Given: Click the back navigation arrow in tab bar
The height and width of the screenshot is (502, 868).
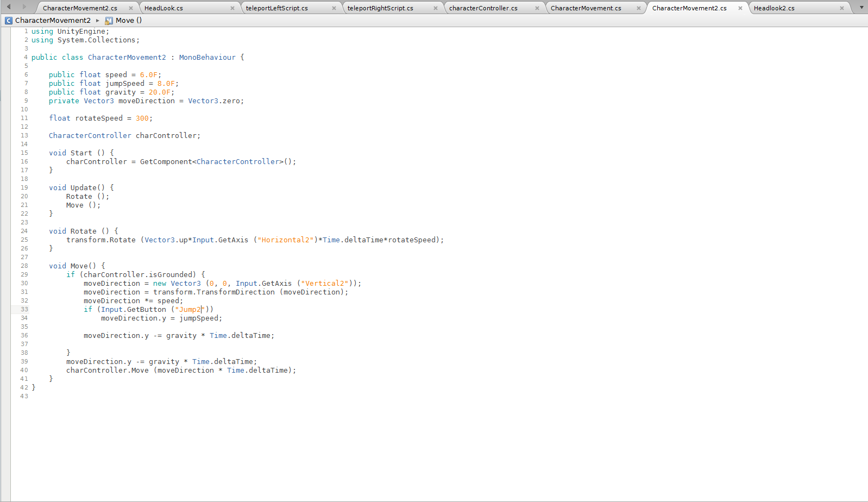Looking at the screenshot, I should point(9,7).
